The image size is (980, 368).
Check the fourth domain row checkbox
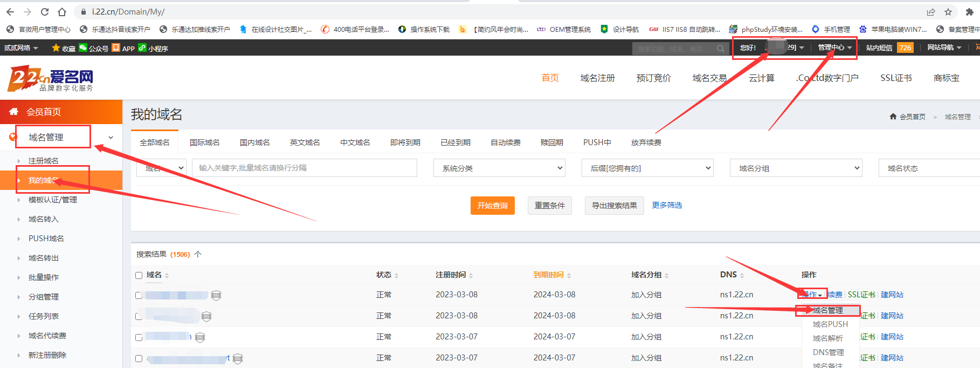pyautogui.click(x=139, y=359)
